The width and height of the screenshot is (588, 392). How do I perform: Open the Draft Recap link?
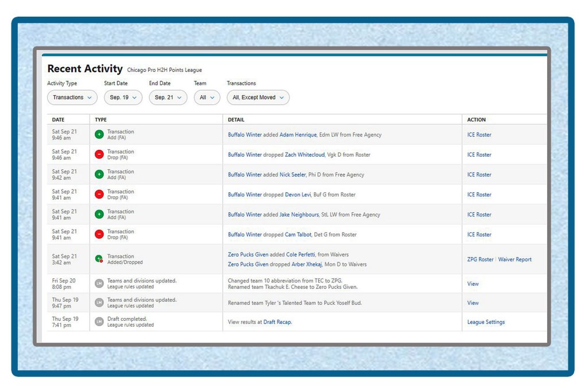[277, 322]
